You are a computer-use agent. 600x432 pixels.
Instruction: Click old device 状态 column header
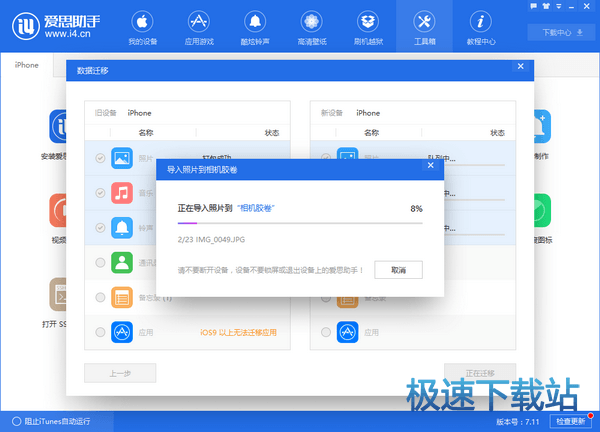(x=272, y=133)
